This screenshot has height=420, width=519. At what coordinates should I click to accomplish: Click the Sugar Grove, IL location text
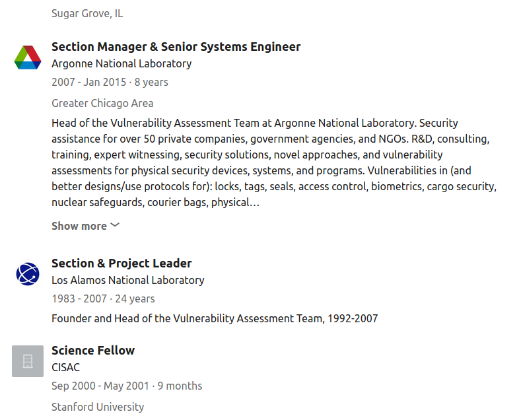point(87,13)
